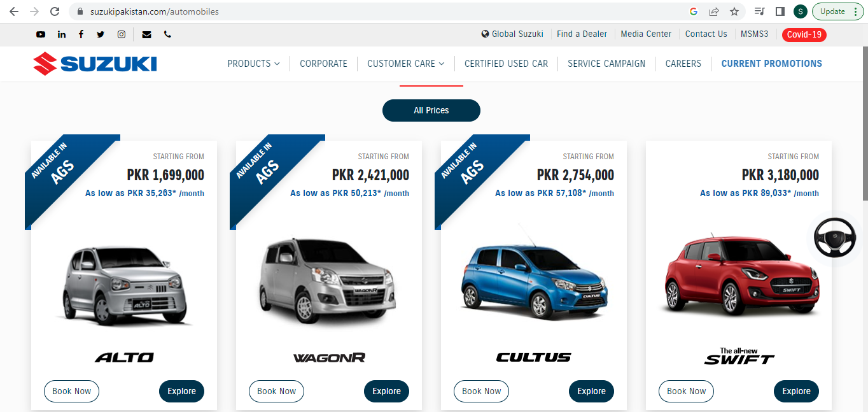
Task: Open the LinkedIn social icon
Action: click(x=62, y=34)
